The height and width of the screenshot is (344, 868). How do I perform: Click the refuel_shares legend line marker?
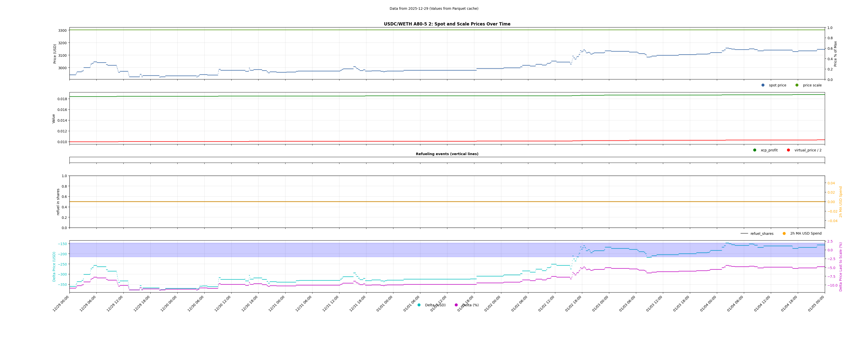(744, 234)
